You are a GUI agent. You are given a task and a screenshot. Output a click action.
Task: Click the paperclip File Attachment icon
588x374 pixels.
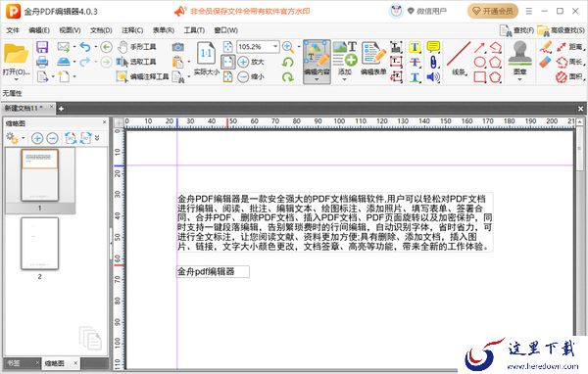[x=433, y=63]
